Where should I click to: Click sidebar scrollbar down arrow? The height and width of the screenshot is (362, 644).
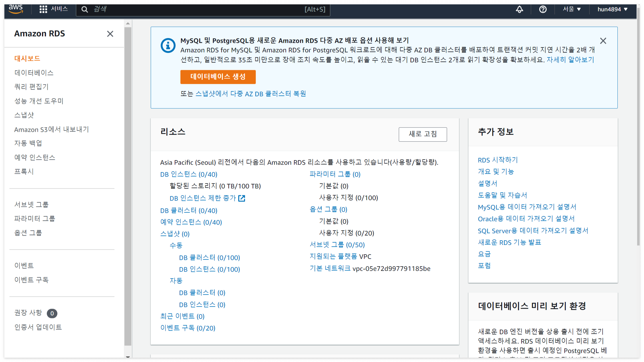(x=128, y=357)
